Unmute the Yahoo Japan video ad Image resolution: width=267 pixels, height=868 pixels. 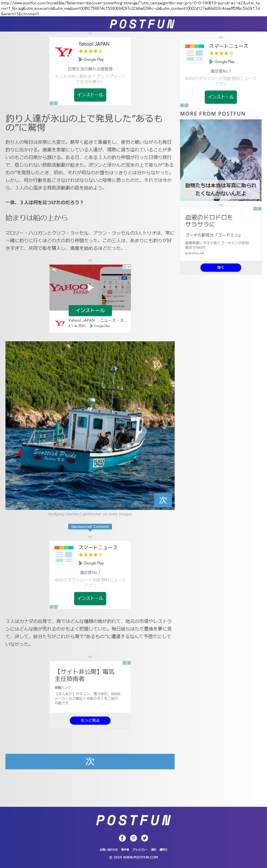tap(54, 269)
